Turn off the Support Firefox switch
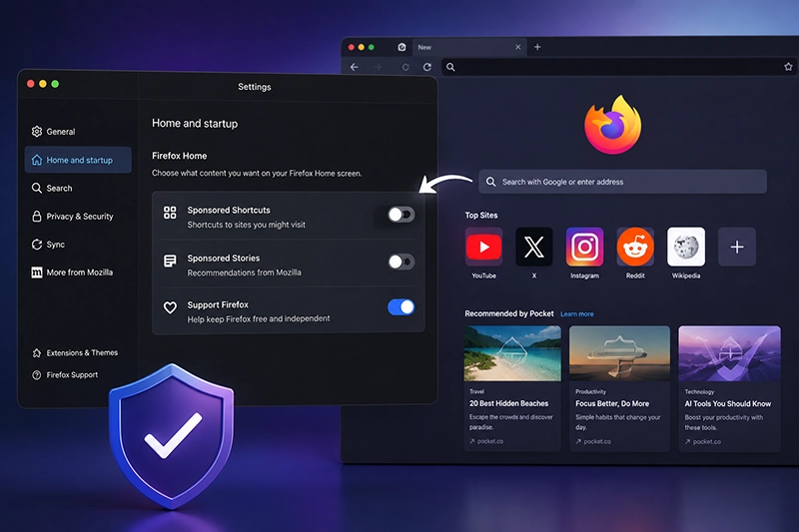 click(x=401, y=307)
